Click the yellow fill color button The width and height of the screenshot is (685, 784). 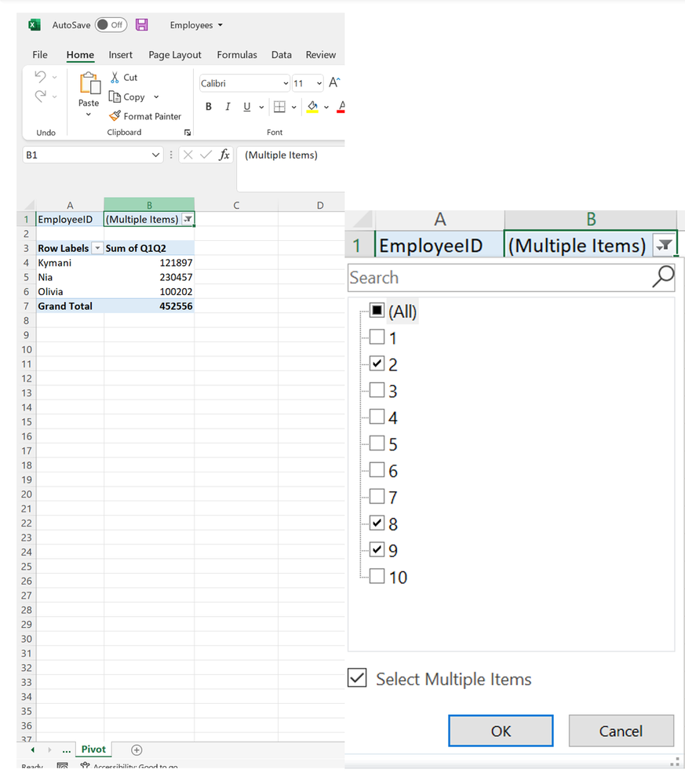[x=312, y=107]
